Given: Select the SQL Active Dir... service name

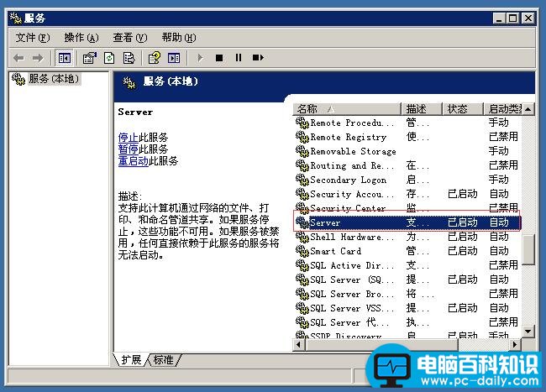Looking at the screenshot, I should (352, 265).
